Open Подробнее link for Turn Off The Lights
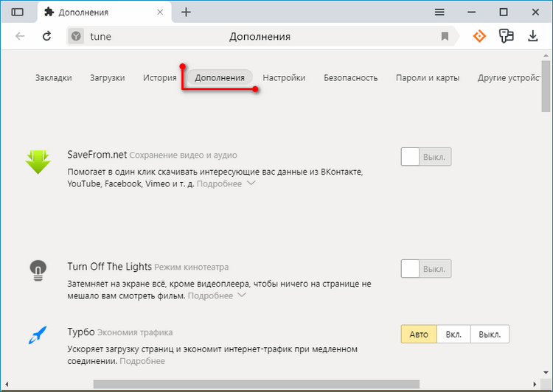The width and height of the screenshot is (553, 392). pos(210,295)
